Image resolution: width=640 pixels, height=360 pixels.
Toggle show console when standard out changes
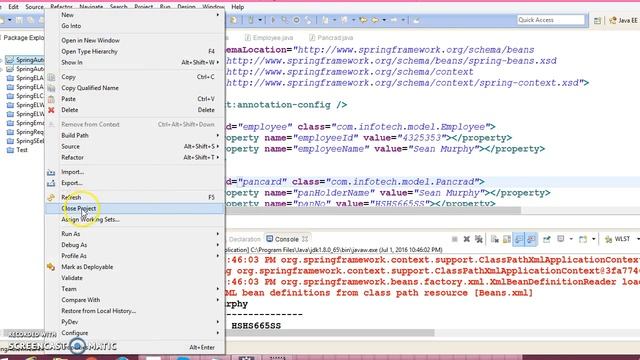pyautogui.click(x=519, y=239)
